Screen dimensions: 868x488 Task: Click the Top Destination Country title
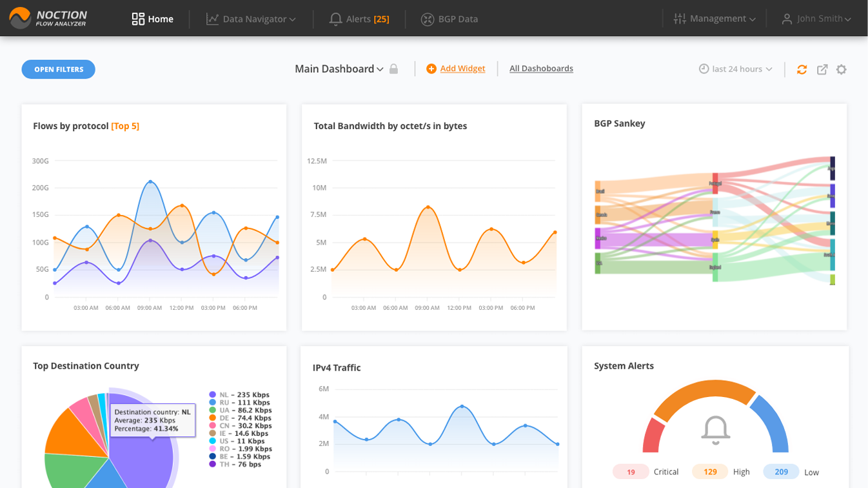[x=86, y=366]
